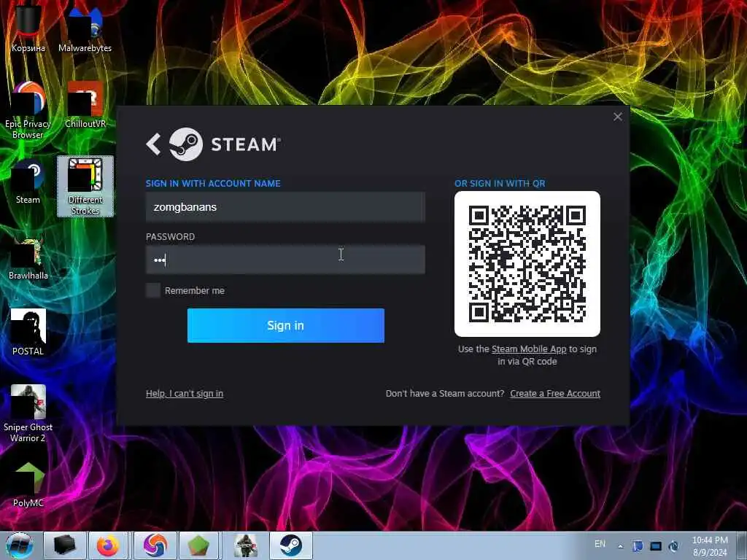Open the PolyMC taskbar icon

coord(198,545)
